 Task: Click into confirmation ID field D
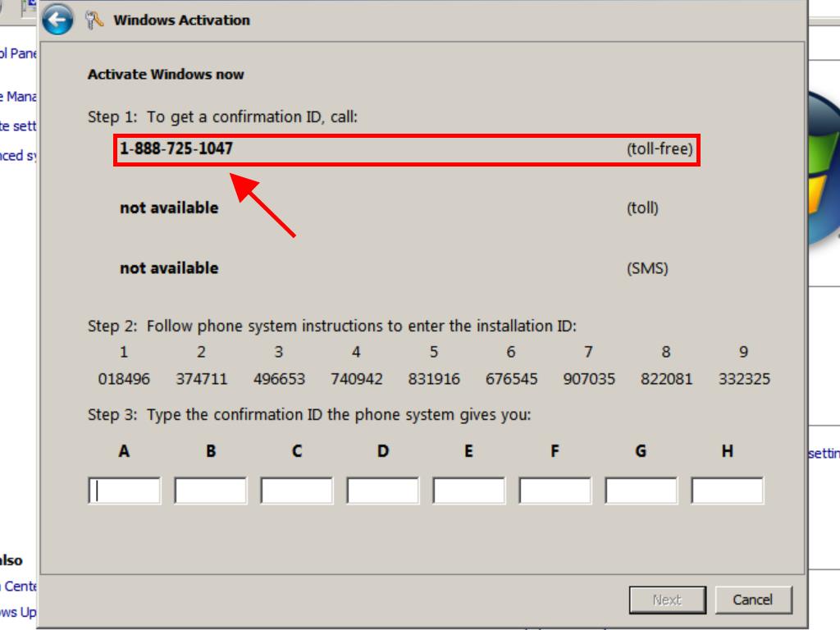click(382, 491)
